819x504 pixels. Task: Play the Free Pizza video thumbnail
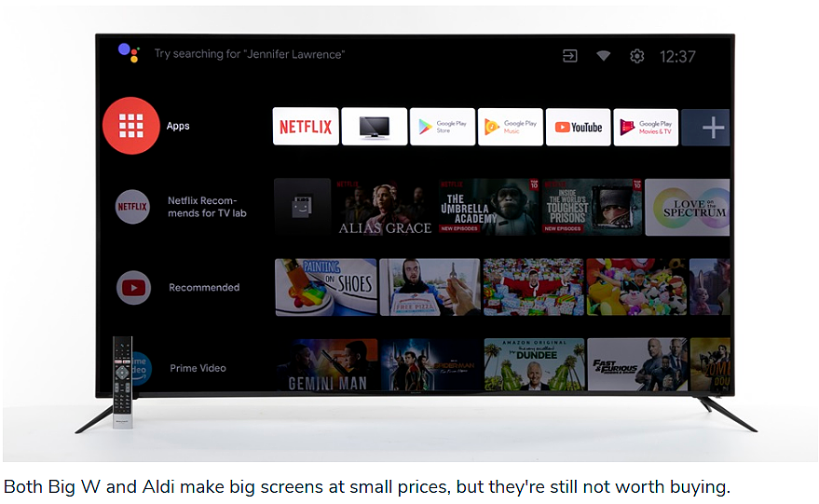point(430,287)
